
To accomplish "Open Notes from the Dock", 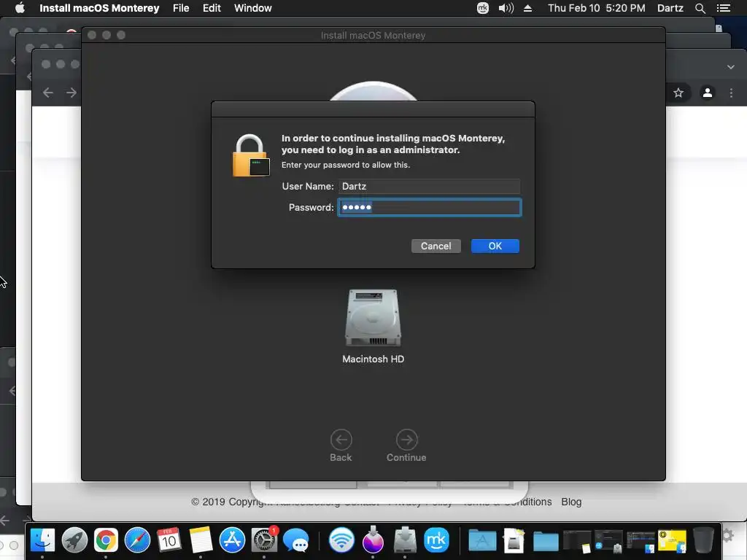I will click(201, 540).
